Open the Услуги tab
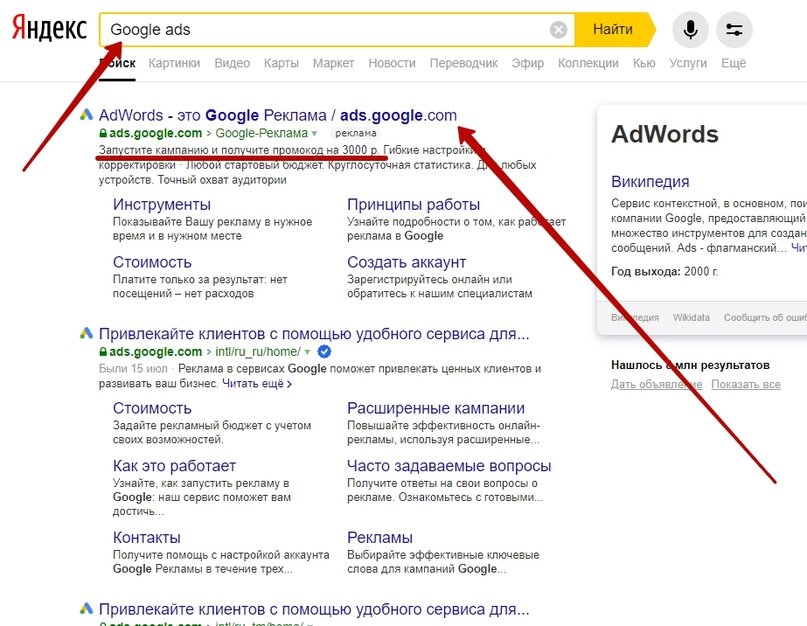Viewport: 807px width, 626px height. point(688,63)
